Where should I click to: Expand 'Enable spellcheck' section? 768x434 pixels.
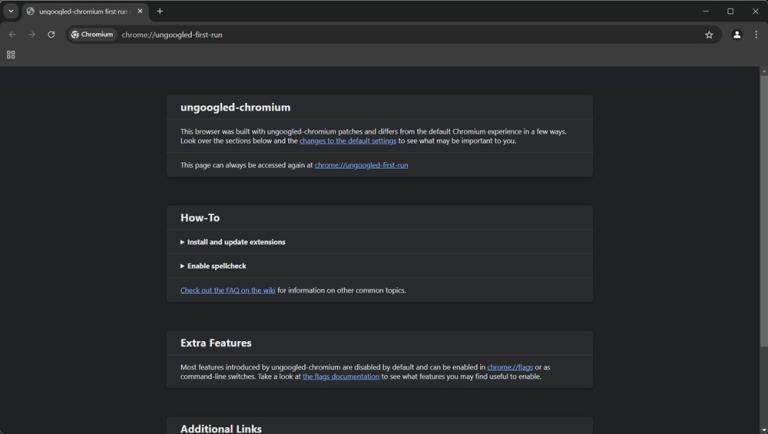(213, 266)
